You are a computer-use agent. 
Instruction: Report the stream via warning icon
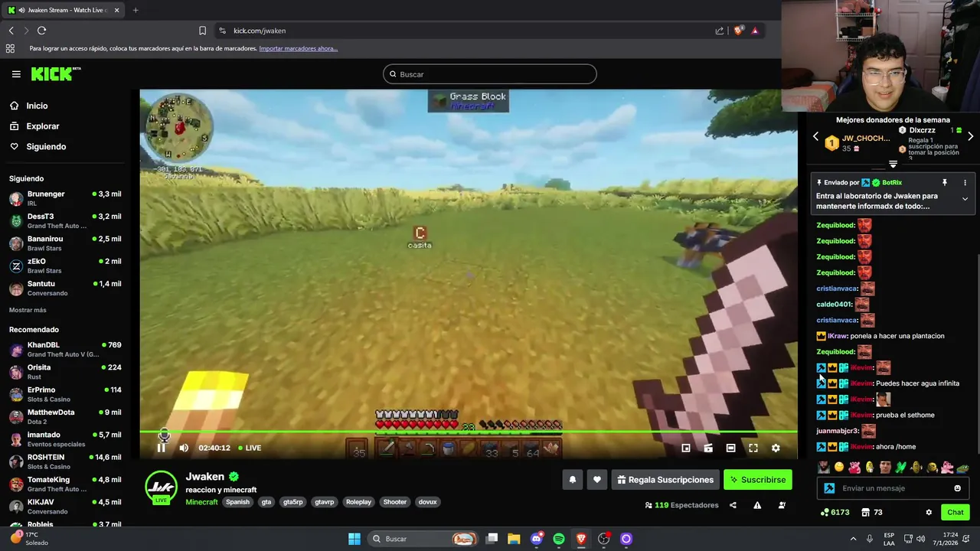pyautogui.click(x=757, y=505)
